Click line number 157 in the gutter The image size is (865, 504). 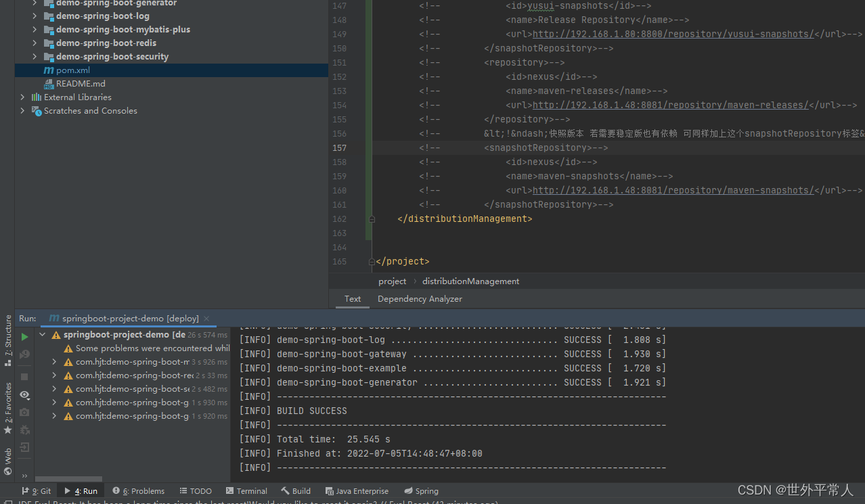click(x=339, y=147)
